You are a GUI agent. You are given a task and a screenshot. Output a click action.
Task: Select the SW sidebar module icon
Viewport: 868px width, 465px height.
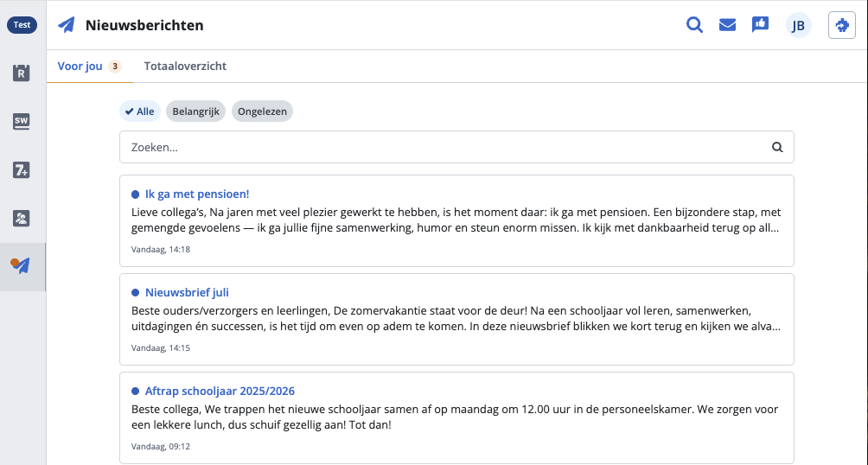tap(21, 121)
